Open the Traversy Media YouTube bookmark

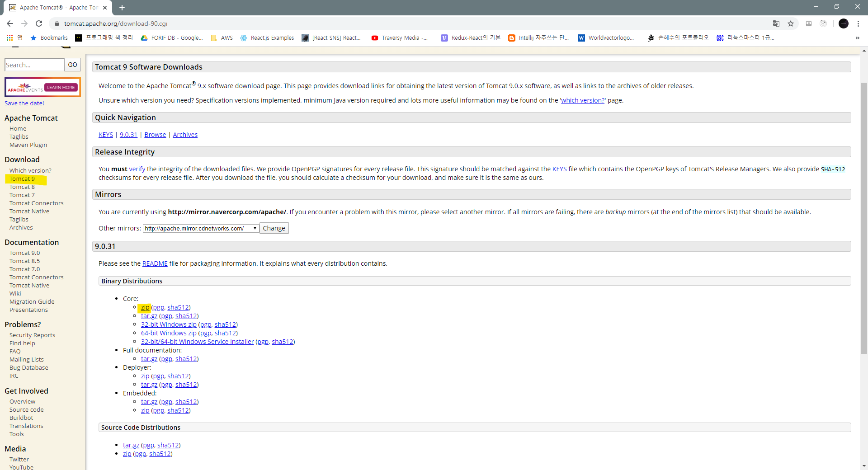(x=400, y=38)
